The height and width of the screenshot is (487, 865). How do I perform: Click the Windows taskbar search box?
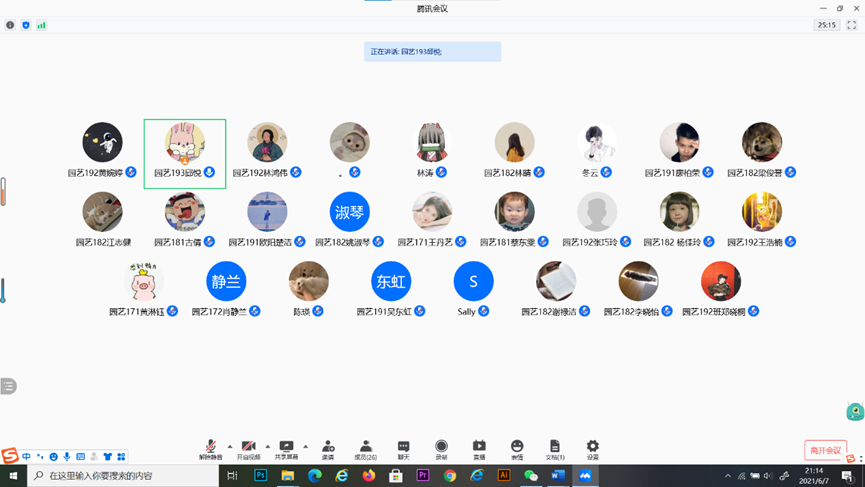tap(125, 476)
